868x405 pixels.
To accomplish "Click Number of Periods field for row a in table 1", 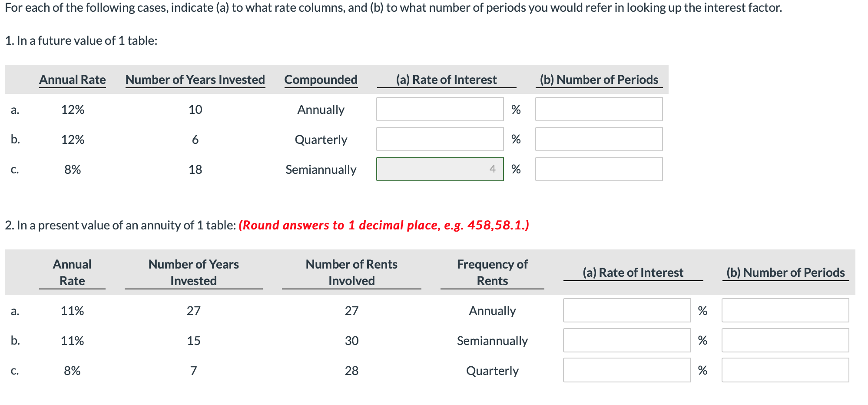I will (x=599, y=109).
